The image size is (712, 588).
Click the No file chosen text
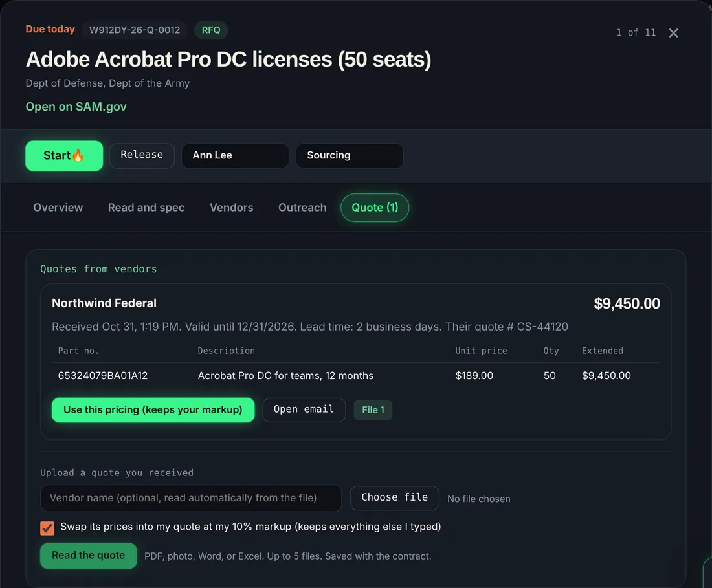(x=478, y=499)
